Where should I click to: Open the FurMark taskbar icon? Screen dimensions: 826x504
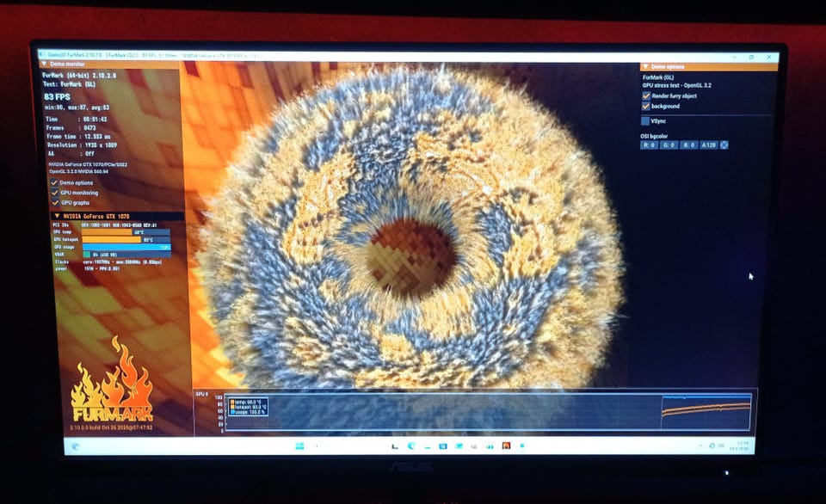506,446
